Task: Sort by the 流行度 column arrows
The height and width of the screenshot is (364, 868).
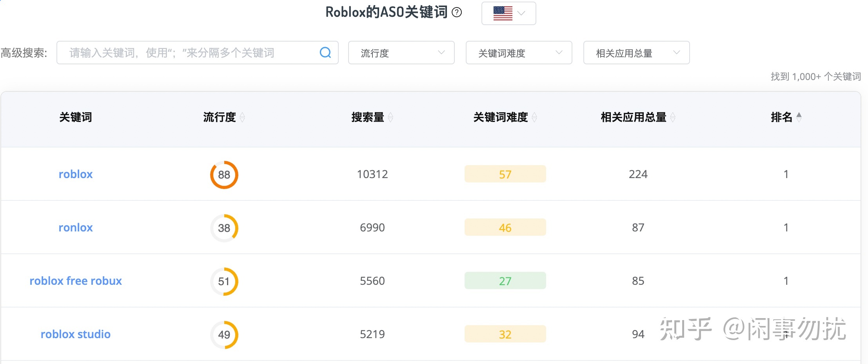Action: pyautogui.click(x=242, y=117)
